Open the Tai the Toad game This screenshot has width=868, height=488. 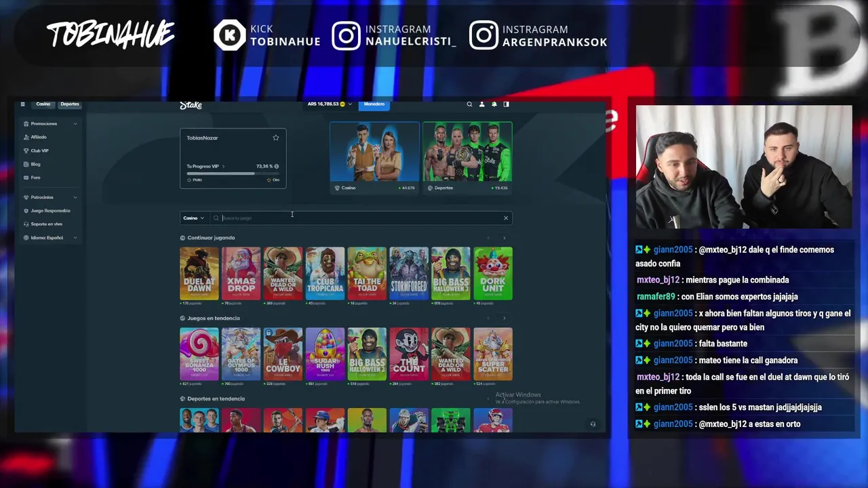coord(367,273)
